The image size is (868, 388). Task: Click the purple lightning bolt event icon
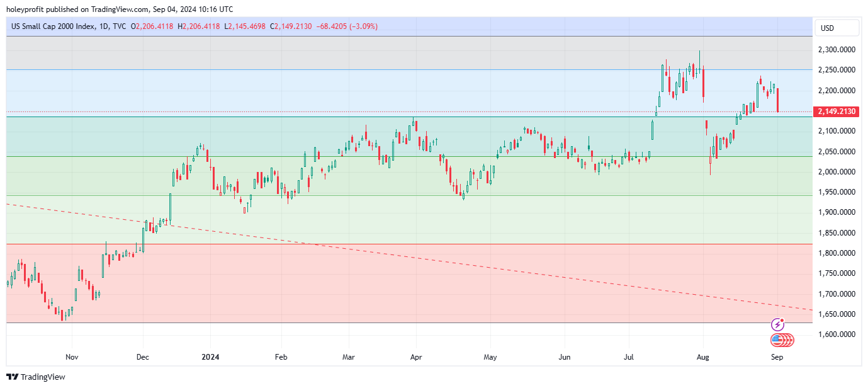(x=778, y=325)
